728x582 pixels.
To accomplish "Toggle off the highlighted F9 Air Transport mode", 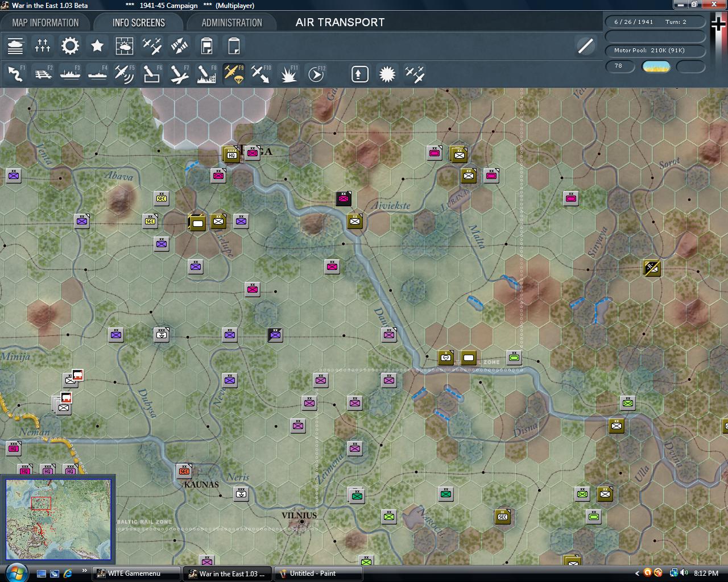I will (233, 73).
